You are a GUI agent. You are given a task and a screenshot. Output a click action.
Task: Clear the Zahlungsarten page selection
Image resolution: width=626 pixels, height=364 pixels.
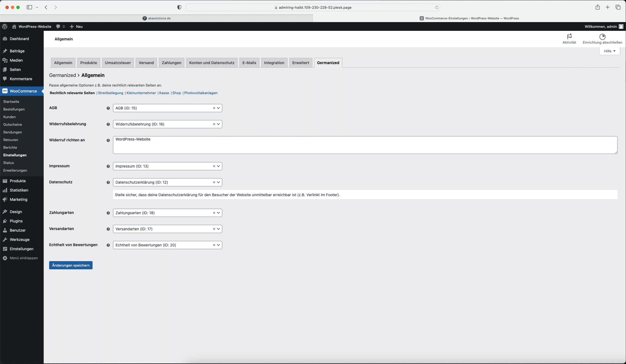point(214,213)
